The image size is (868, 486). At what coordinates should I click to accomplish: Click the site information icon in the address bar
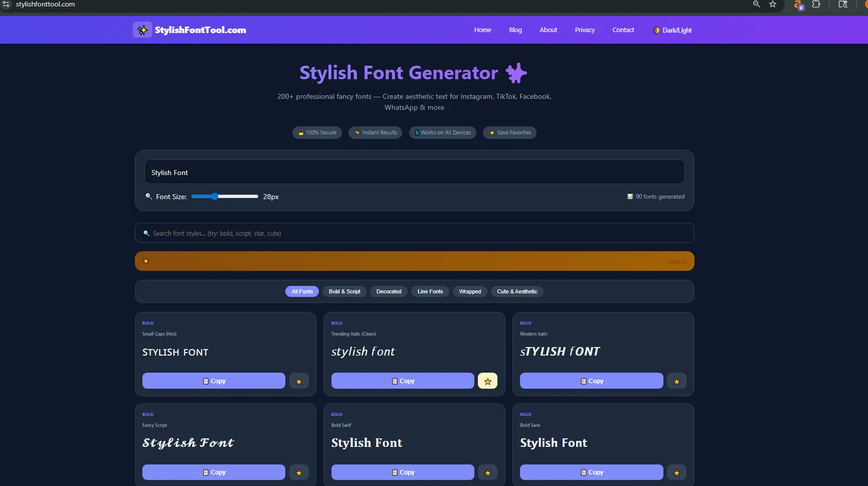pyautogui.click(x=6, y=4)
